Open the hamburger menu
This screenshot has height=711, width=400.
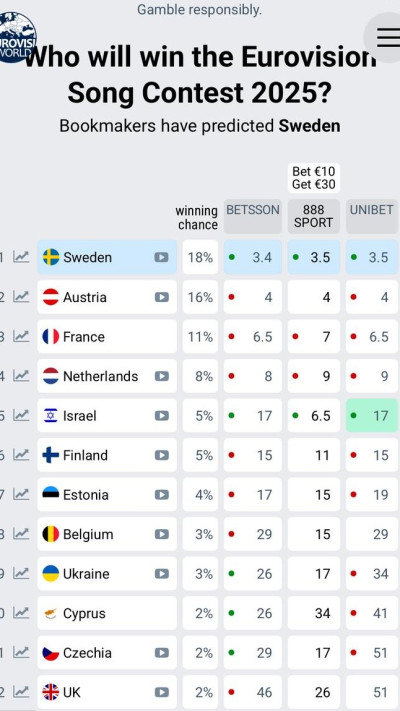(385, 37)
